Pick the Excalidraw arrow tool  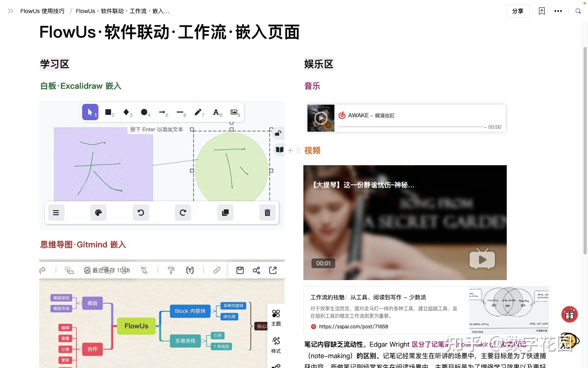[162, 112]
